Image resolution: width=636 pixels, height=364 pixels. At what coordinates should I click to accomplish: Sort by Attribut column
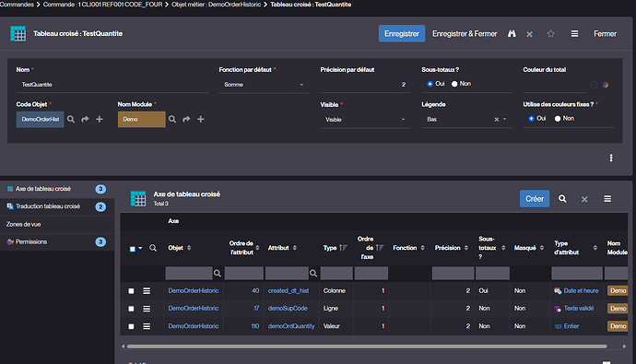click(295, 248)
